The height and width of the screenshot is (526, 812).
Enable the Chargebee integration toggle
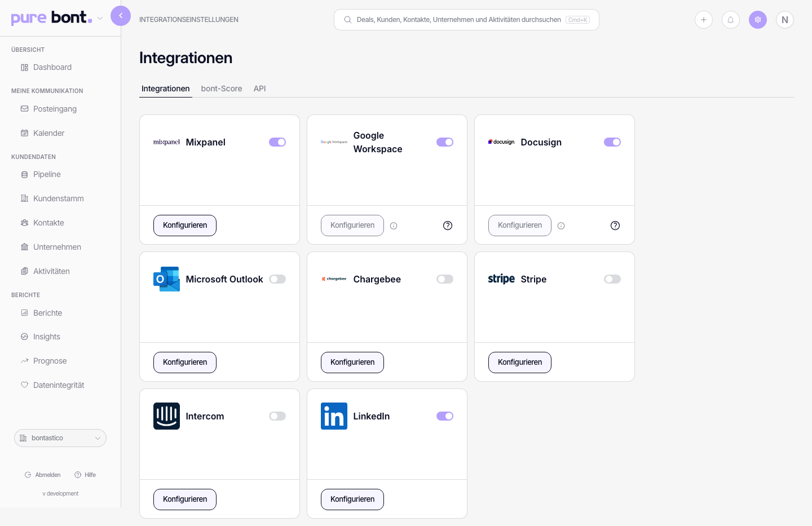(445, 279)
